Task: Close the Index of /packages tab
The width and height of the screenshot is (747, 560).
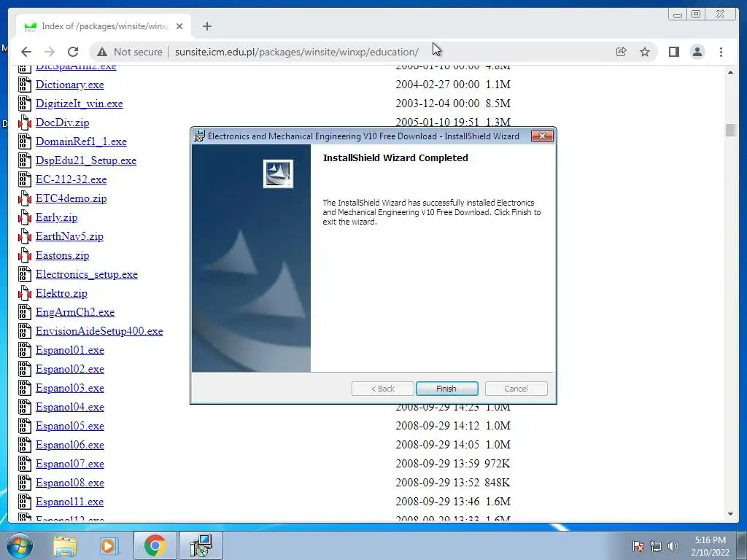Action: (x=179, y=26)
